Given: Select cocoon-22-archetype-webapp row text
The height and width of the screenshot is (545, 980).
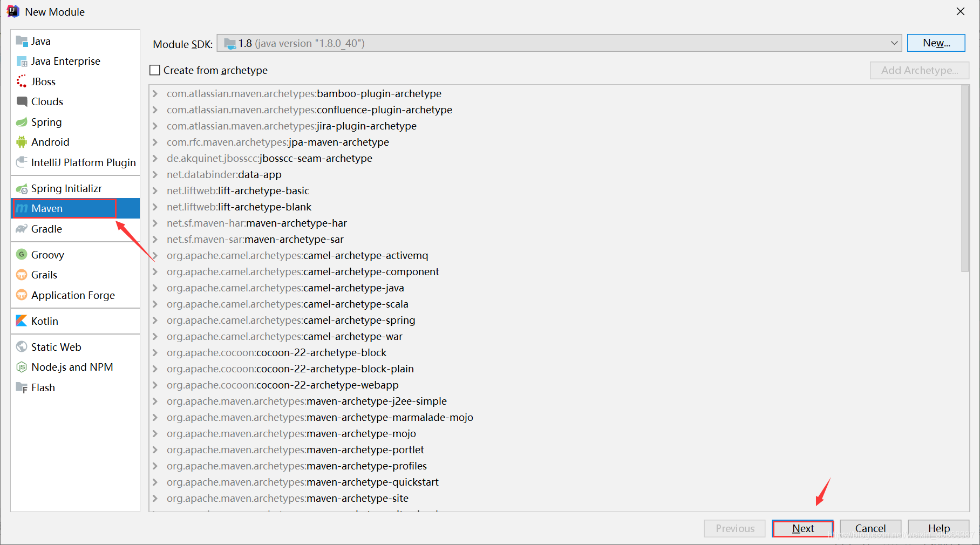Looking at the screenshot, I should click(x=283, y=385).
